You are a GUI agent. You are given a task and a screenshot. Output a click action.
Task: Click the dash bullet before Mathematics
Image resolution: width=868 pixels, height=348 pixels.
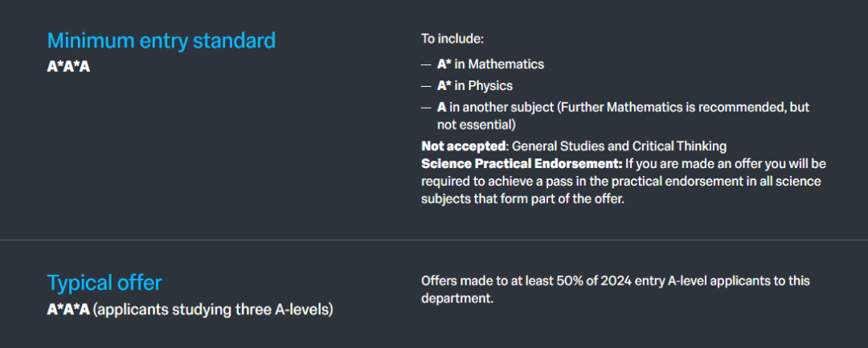click(426, 64)
